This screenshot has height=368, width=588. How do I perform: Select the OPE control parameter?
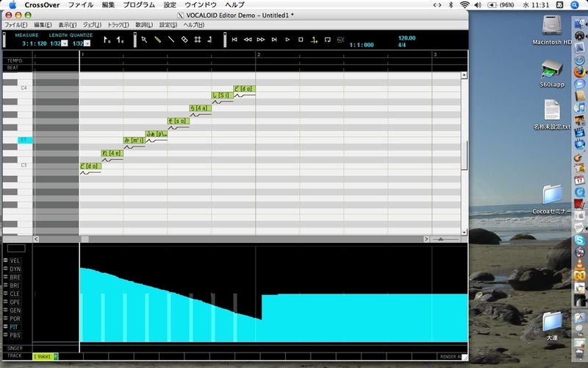(x=15, y=302)
